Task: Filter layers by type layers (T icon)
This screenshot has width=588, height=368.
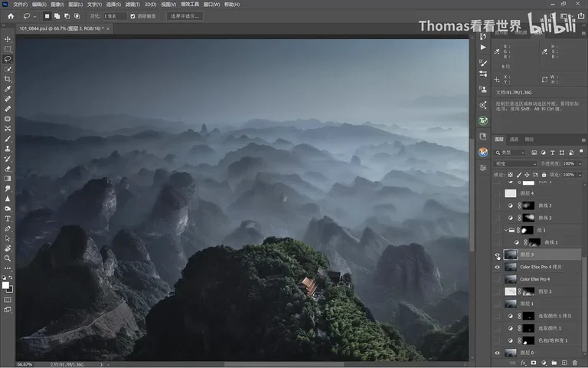Action: 552,153
